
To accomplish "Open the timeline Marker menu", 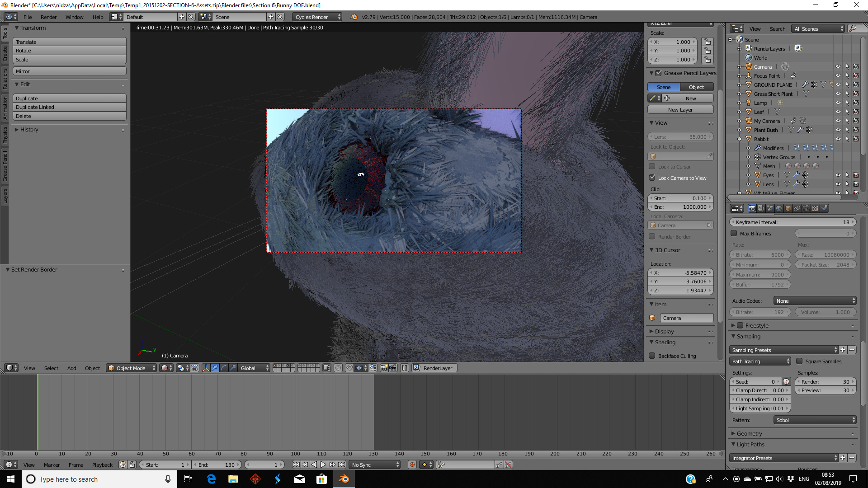I will click(x=52, y=465).
